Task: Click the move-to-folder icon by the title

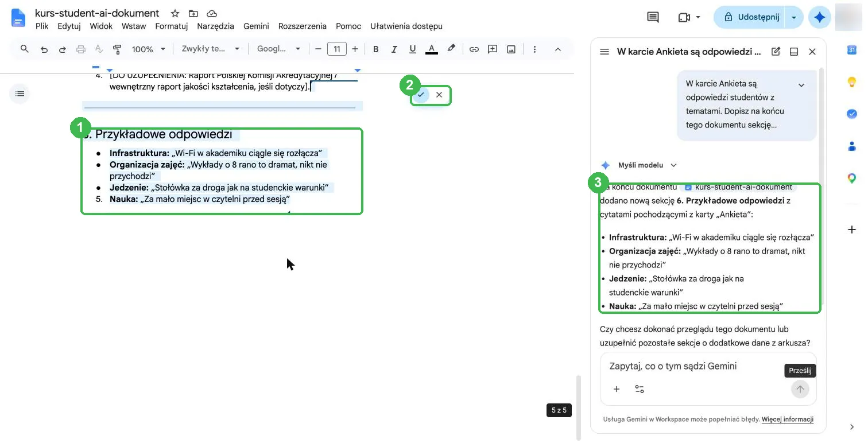Action: [193, 13]
